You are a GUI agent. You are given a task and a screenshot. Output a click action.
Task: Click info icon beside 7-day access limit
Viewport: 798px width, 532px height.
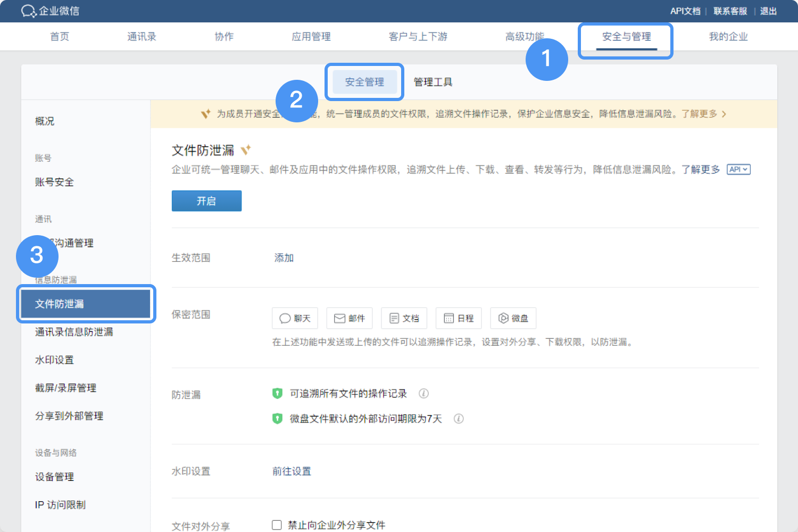click(459, 419)
